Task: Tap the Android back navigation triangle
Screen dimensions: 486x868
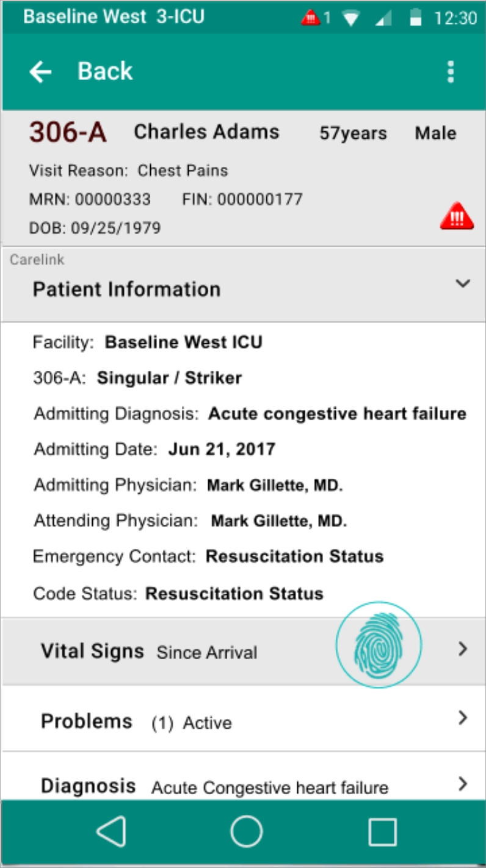Action: 111,832
